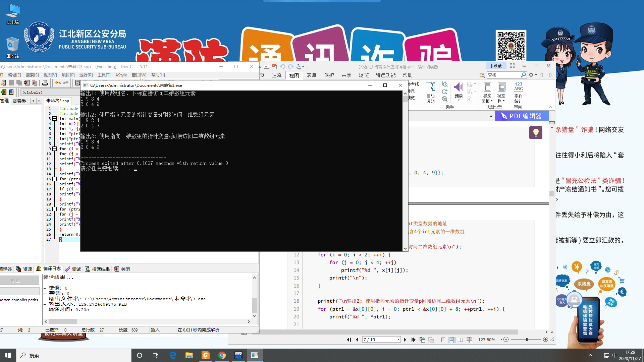Collapse the code fold at line 9
Screen dimensions: 644x362
point(54,149)
